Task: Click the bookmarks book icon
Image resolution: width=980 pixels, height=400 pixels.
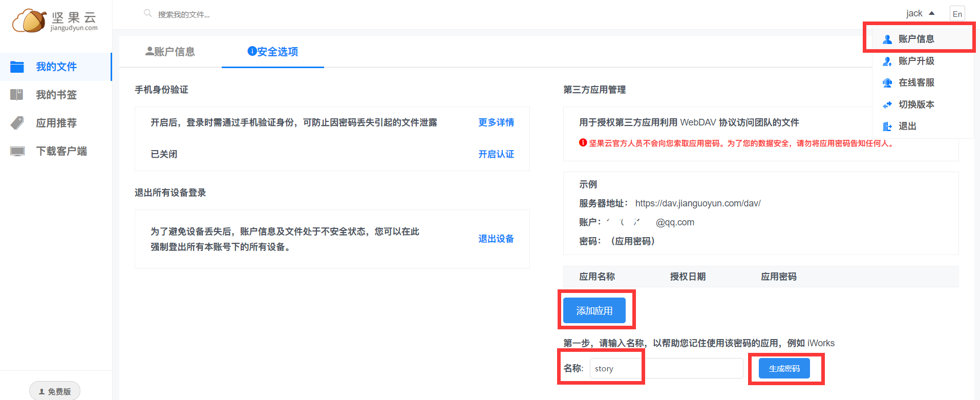Action: [17, 95]
